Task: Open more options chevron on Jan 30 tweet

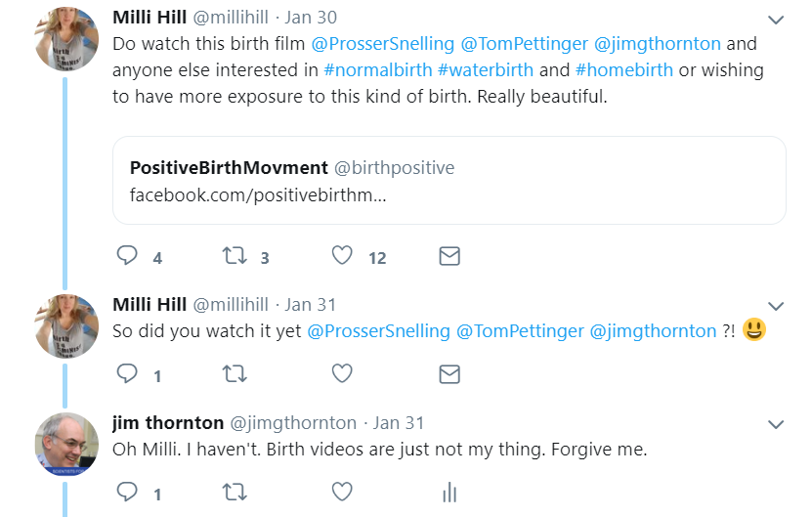Action: click(776, 20)
